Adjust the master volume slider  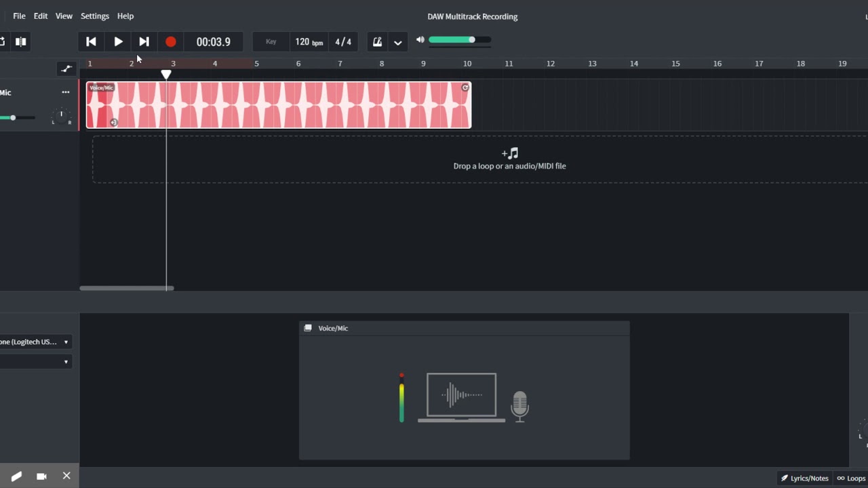click(460, 40)
